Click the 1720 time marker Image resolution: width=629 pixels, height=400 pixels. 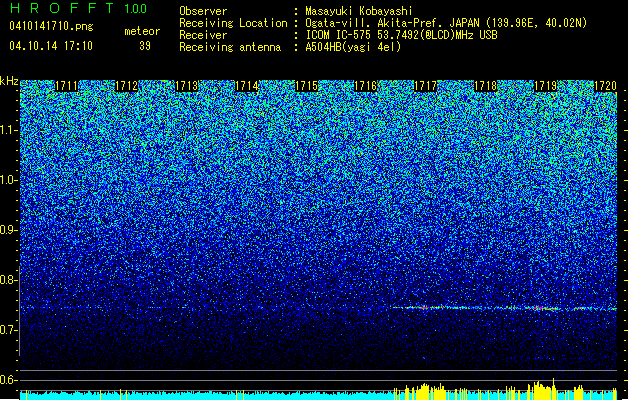coord(605,86)
